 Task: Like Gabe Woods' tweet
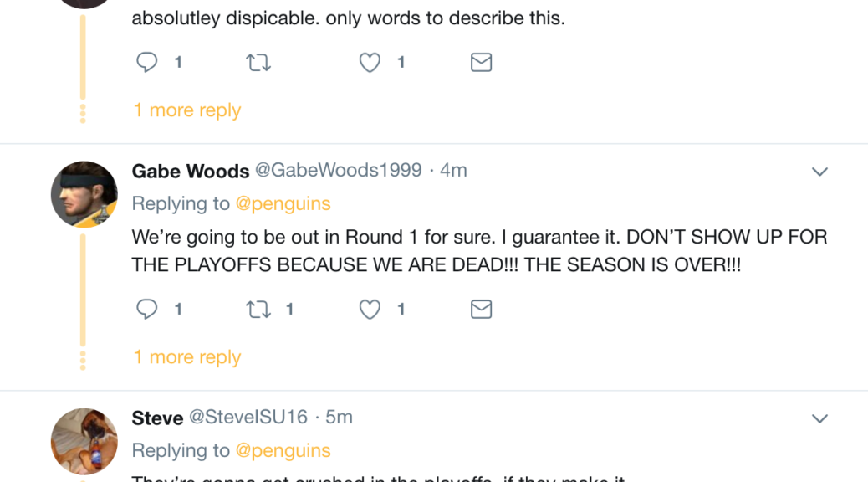click(x=370, y=310)
